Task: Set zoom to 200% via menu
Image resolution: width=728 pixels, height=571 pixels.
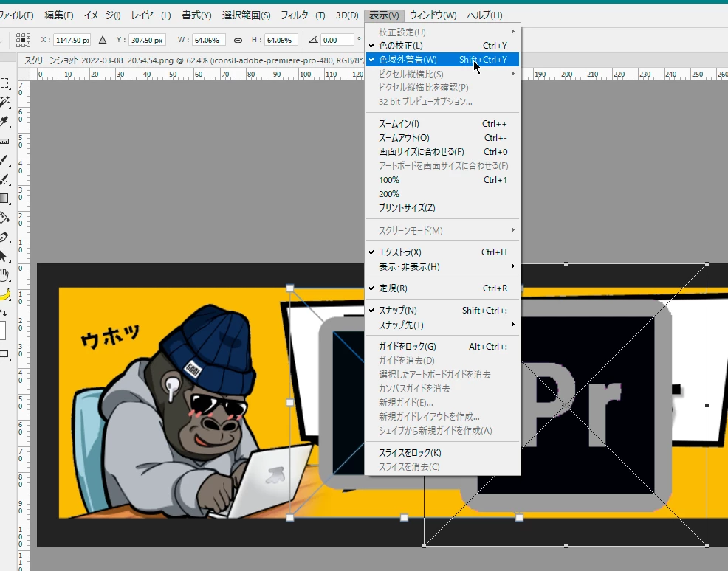Action: click(x=442, y=194)
